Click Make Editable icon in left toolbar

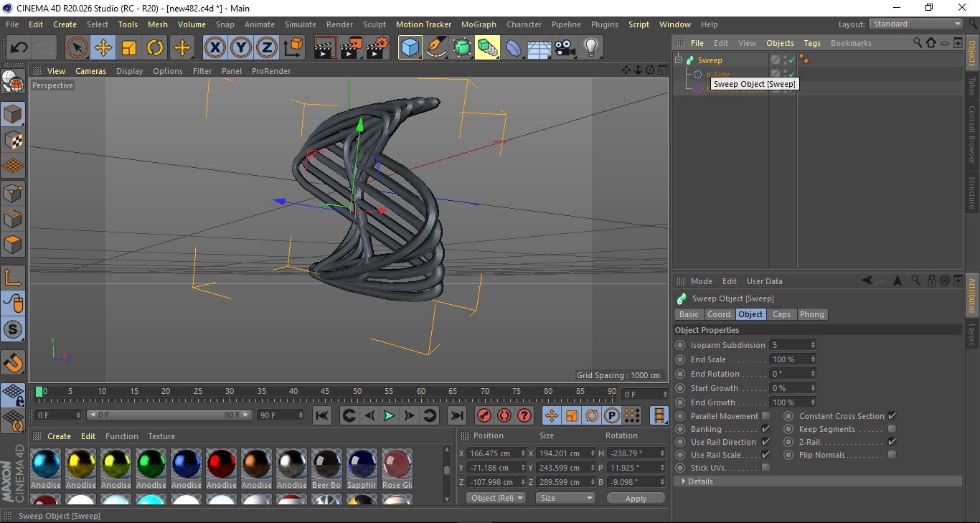point(13,82)
